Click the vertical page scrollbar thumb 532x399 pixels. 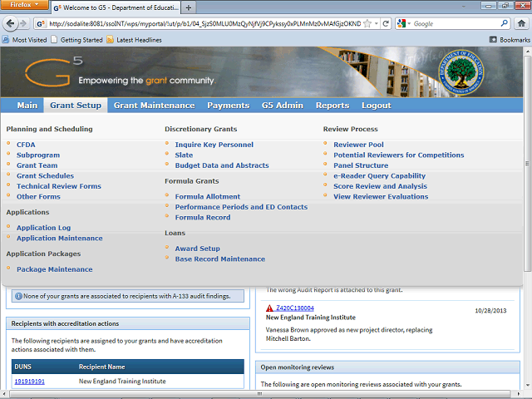coord(527,163)
